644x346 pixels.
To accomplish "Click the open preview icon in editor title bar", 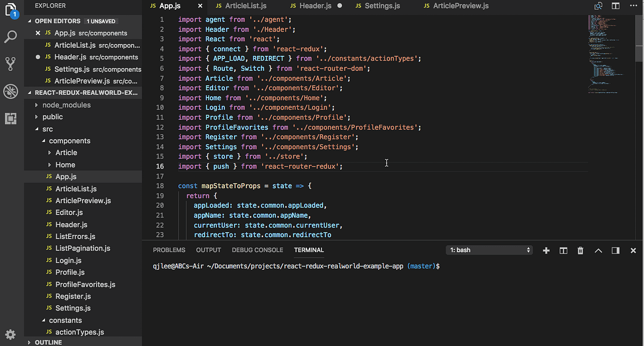I will [x=598, y=5].
